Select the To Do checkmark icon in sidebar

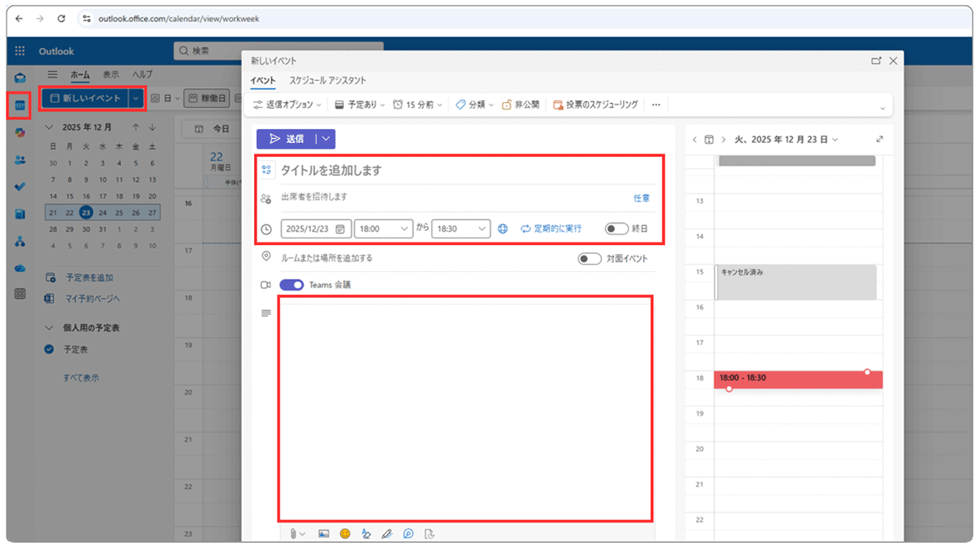coord(18,186)
